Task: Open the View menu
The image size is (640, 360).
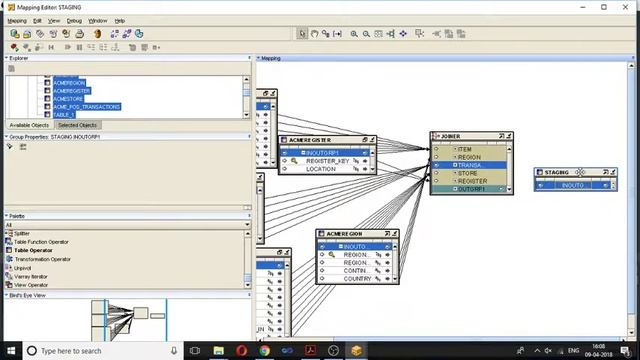Action: [54, 20]
